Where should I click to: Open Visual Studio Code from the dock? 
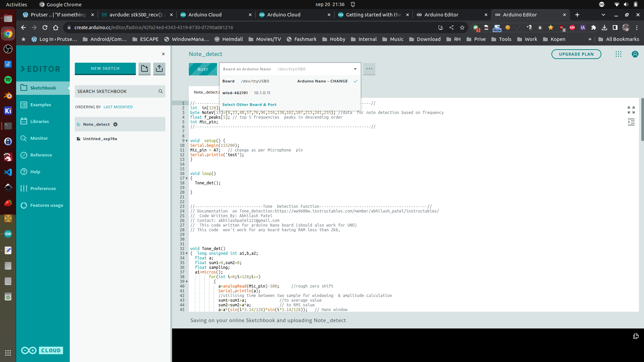8,172
